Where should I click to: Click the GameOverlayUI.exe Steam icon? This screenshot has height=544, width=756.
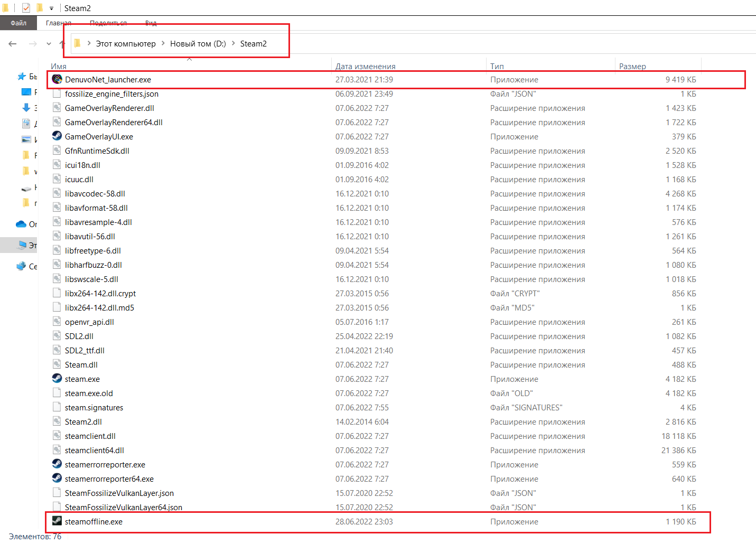coord(57,136)
